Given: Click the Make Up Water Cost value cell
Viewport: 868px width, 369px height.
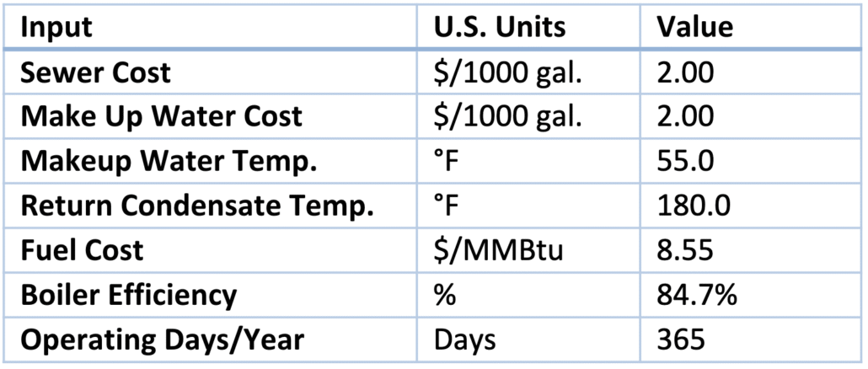Looking at the screenshot, I should point(686,116).
